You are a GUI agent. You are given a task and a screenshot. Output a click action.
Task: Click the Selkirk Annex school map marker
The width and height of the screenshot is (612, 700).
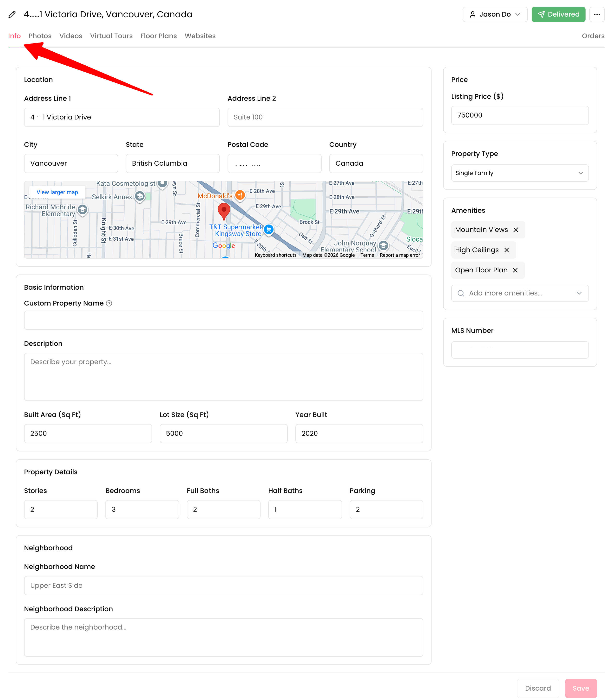(140, 196)
